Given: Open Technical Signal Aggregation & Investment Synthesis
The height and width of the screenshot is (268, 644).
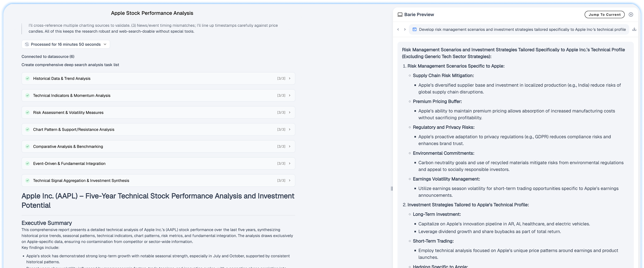Looking at the screenshot, I should 81,181.
